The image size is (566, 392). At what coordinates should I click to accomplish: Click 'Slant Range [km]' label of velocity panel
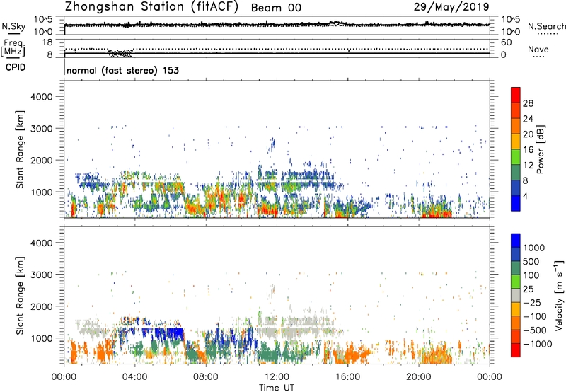tap(20, 296)
